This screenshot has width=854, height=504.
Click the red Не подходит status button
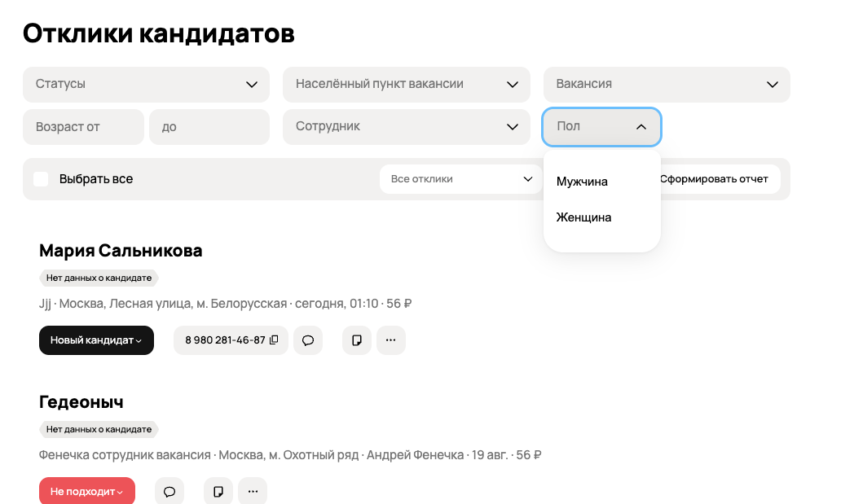pyautogui.click(x=86, y=492)
